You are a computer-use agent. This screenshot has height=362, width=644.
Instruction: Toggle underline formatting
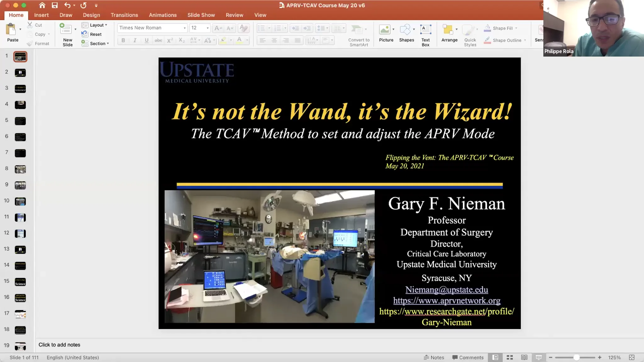[x=147, y=40]
